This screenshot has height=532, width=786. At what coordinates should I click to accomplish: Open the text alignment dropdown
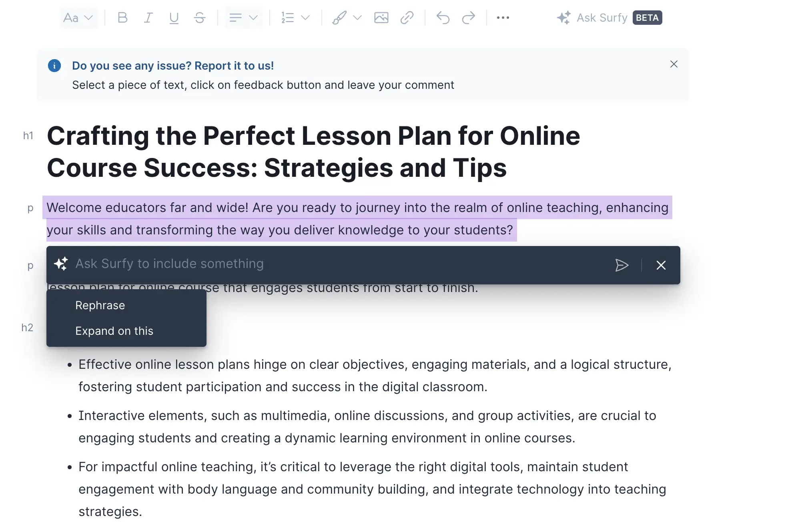[x=243, y=18]
